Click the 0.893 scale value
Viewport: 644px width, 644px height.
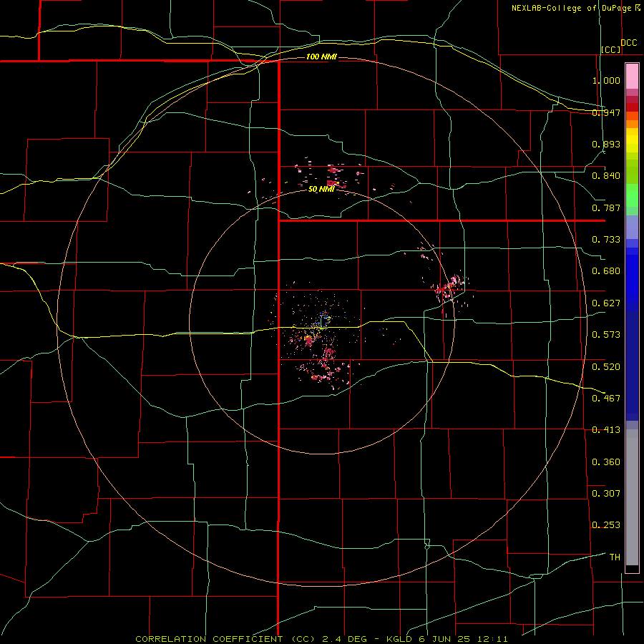606,144
